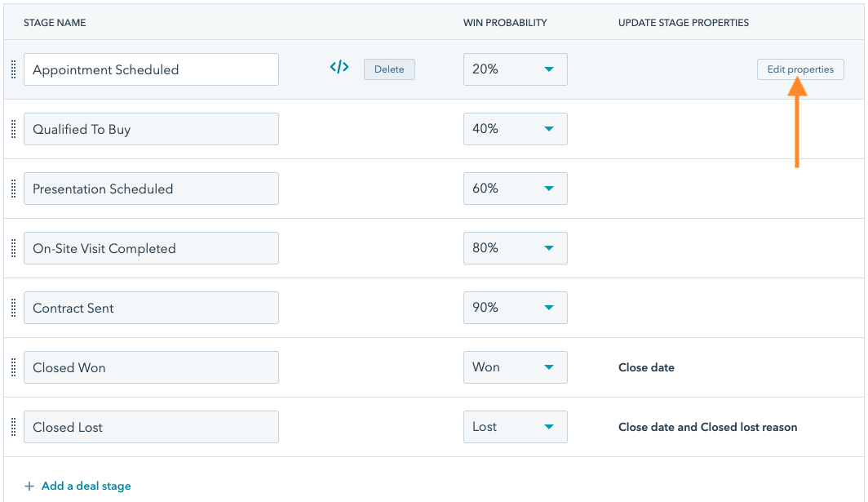This screenshot has width=868, height=502.
Task: Click the drag handle for On-Site Visit Completed
Action: [x=13, y=248]
